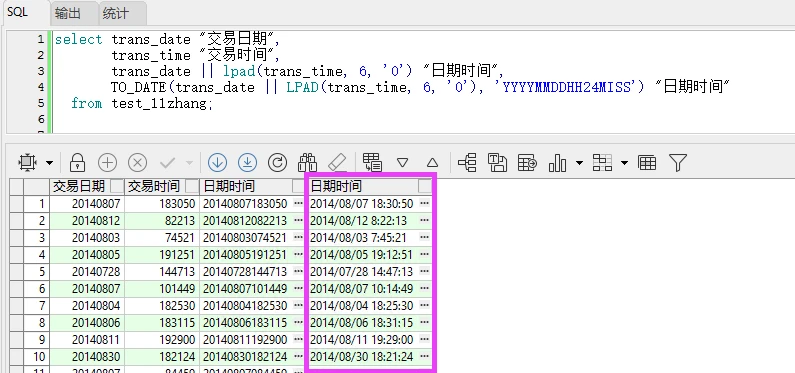Click the refresh query circular arrow icon
795x373 pixels.
click(277, 163)
